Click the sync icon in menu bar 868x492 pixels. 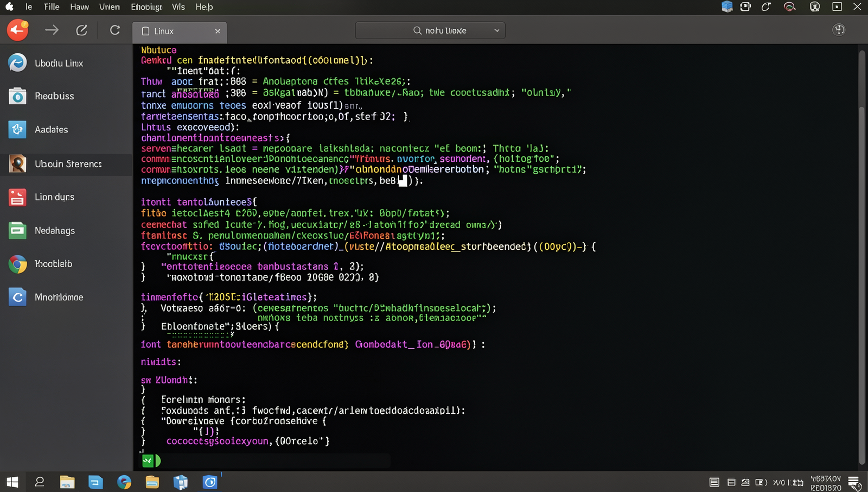[x=766, y=7]
